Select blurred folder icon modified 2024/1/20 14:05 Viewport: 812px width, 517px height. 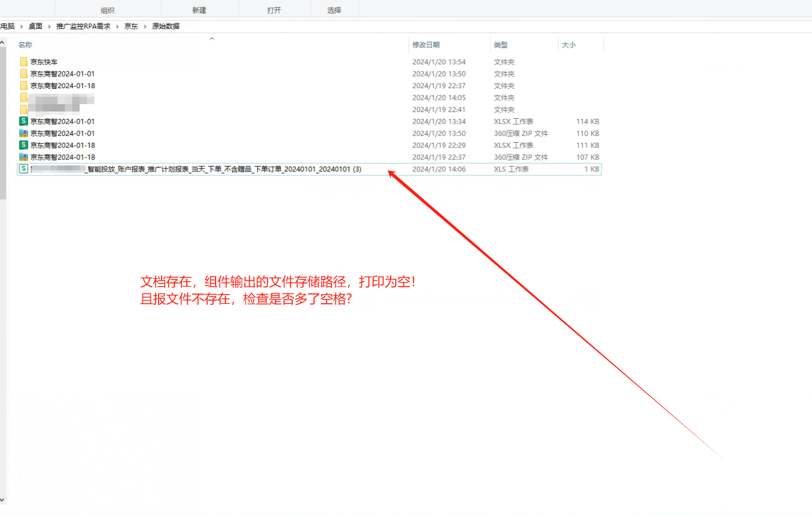pos(24,97)
